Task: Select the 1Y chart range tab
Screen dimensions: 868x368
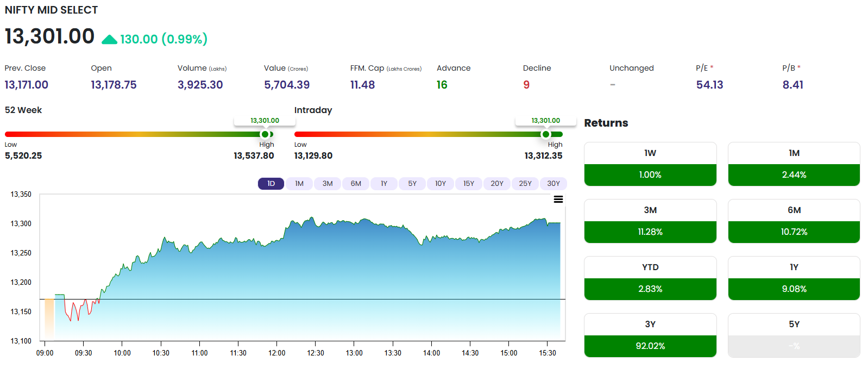Action: (x=384, y=184)
